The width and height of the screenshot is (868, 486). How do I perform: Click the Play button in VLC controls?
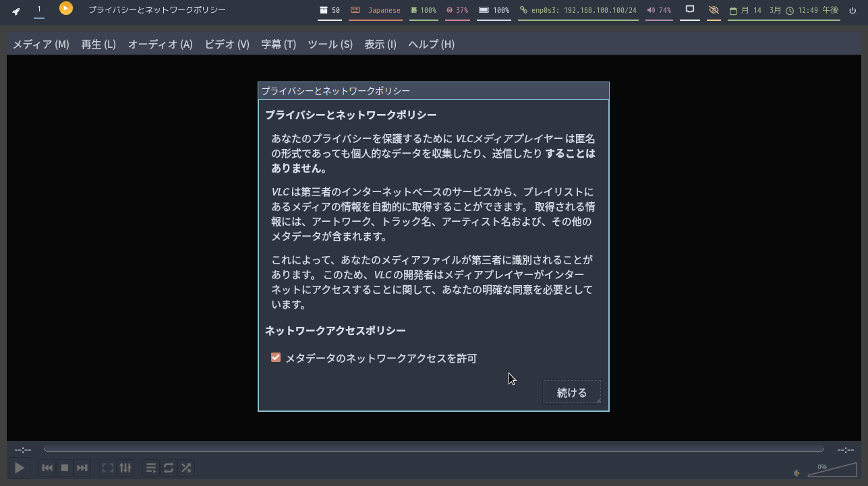20,467
